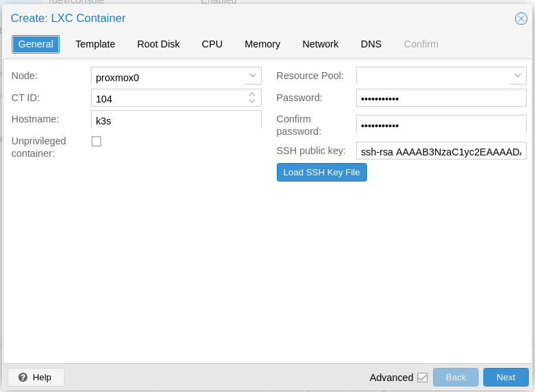Image resolution: width=535 pixels, height=392 pixels.
Task: Switch to the Template tab
Action: coord(95,44)
